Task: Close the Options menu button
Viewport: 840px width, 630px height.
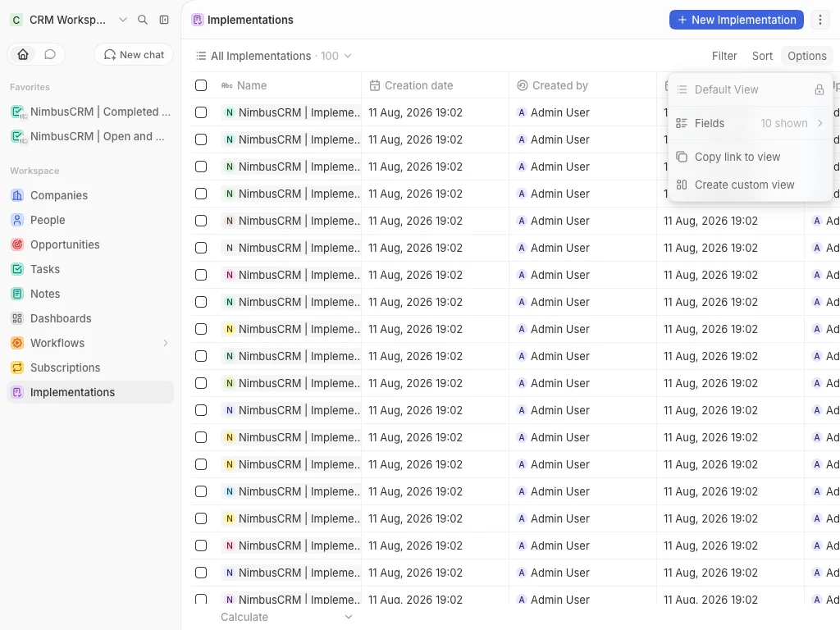Action: [x=807, y=56]
